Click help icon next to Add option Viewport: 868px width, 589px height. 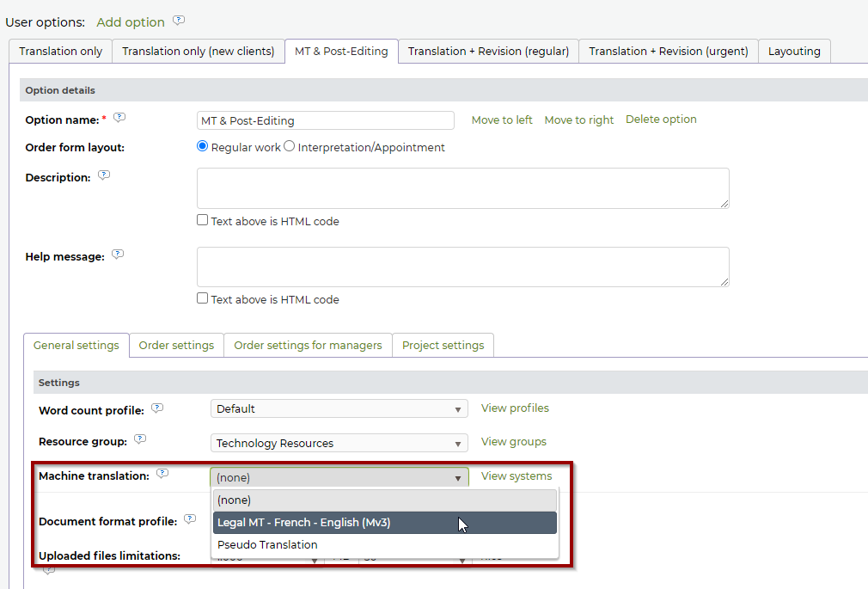pyautogui.click(x=179, y=21)
